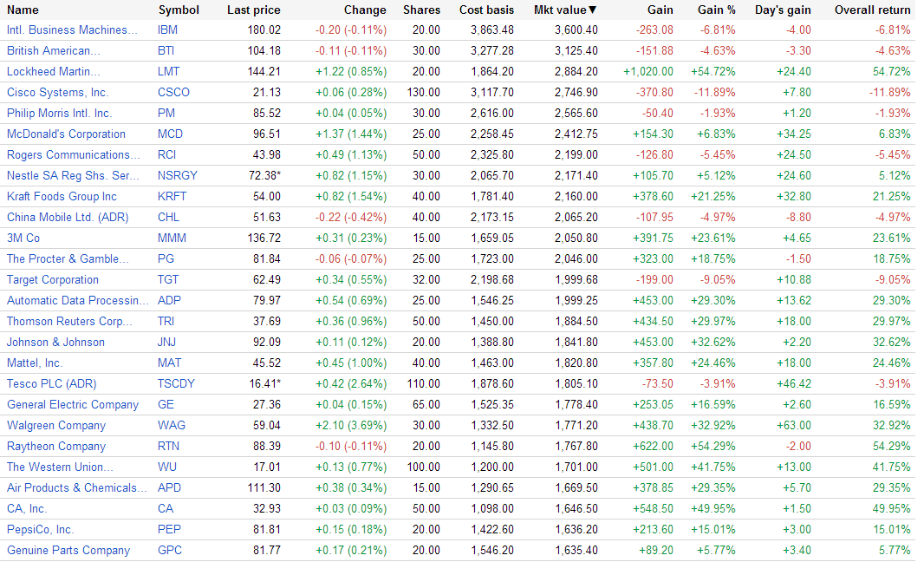This screenshot has height=562, width=924.
Task: Click the TSCDY ticker symbol
Action: tap(176, 384)
